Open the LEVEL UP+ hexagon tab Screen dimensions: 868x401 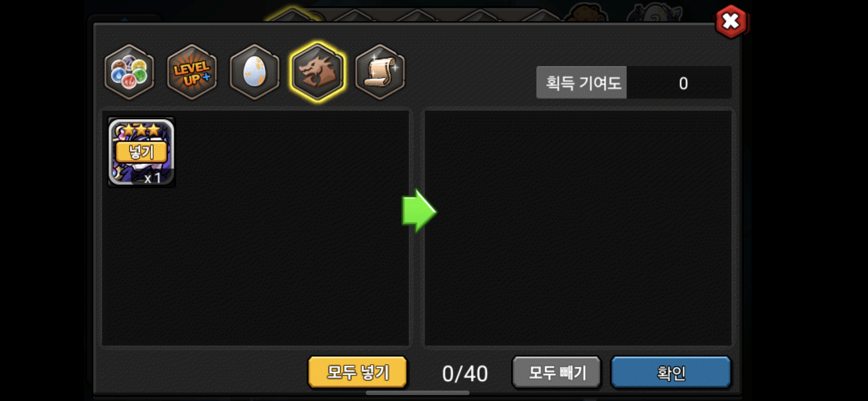(x=192, y=72)
